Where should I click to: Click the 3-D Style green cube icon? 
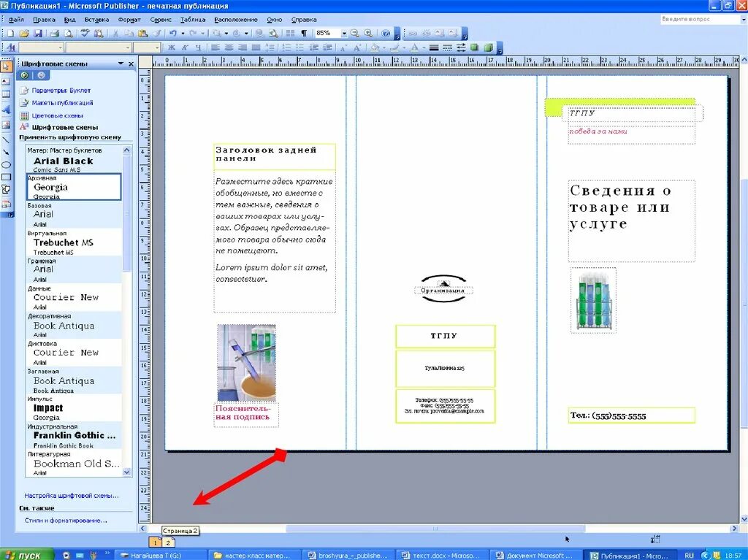488,47
